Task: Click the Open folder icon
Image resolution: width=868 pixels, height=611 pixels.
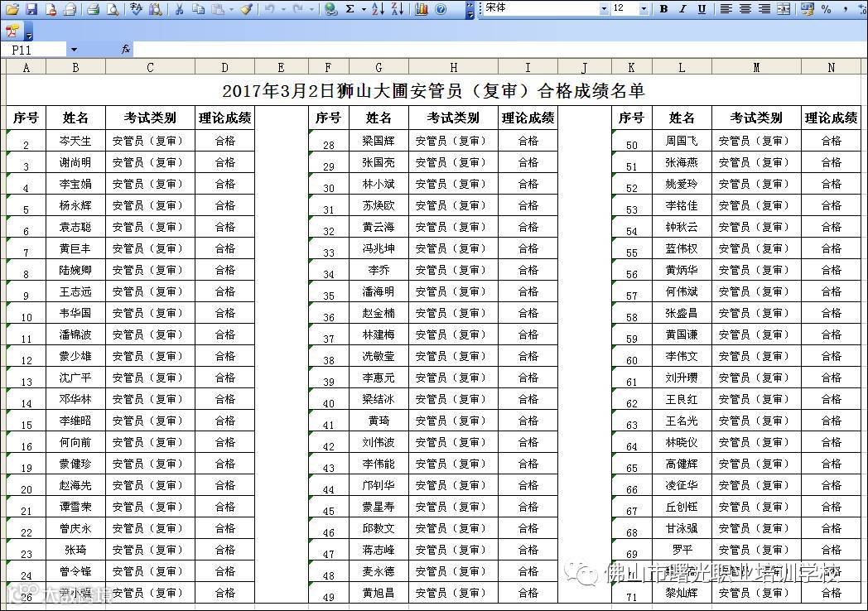Action: pos(12,9)
